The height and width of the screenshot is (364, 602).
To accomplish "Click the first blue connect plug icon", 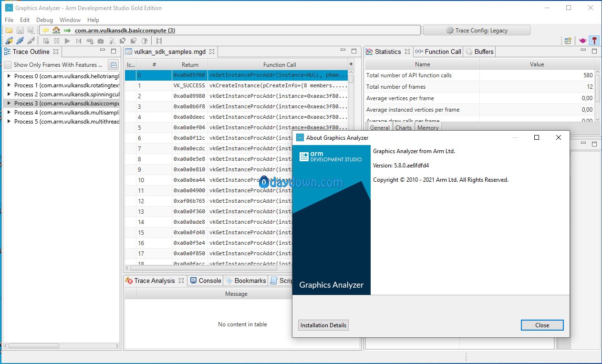I will [x=9, y=41].
